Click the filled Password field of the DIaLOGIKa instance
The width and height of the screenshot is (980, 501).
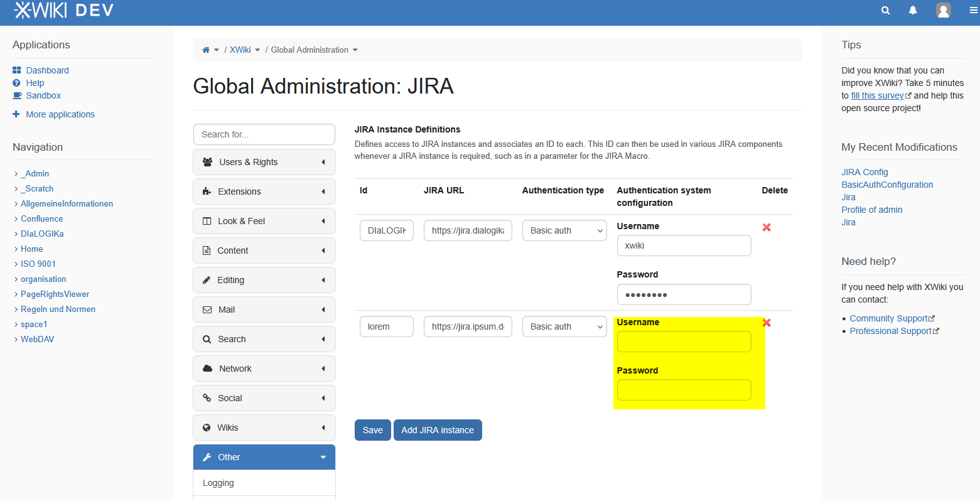[x=684, y=294]
